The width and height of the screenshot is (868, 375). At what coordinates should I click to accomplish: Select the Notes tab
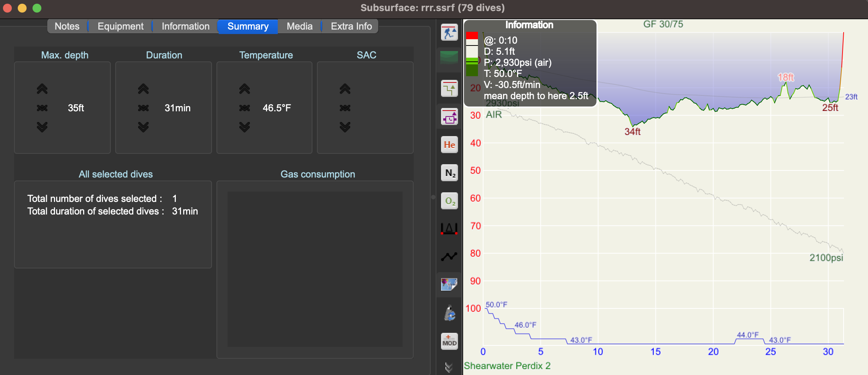[67, 26]
